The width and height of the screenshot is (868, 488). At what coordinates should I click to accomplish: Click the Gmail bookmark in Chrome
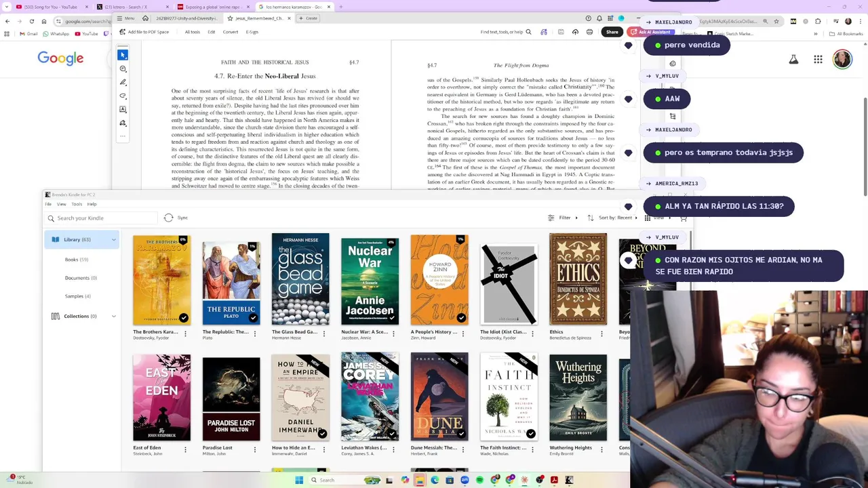pyautogui.click(x=28, y=34)
